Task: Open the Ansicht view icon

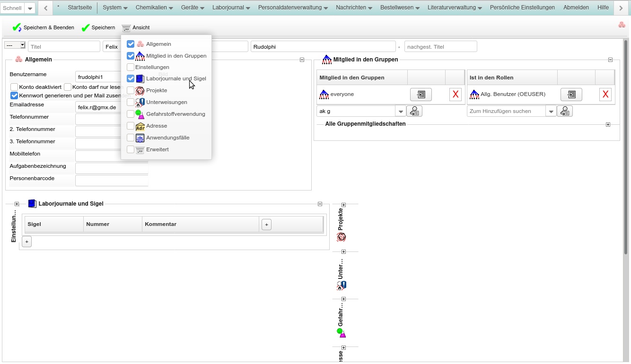Action: coord(126,28)
